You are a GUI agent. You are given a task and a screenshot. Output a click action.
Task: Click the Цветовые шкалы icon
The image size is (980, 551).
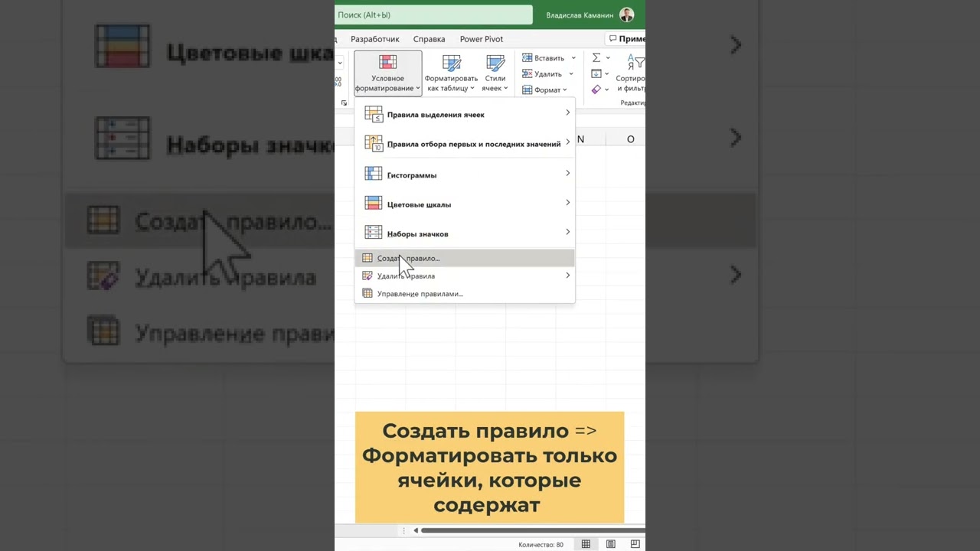(374, 204)
